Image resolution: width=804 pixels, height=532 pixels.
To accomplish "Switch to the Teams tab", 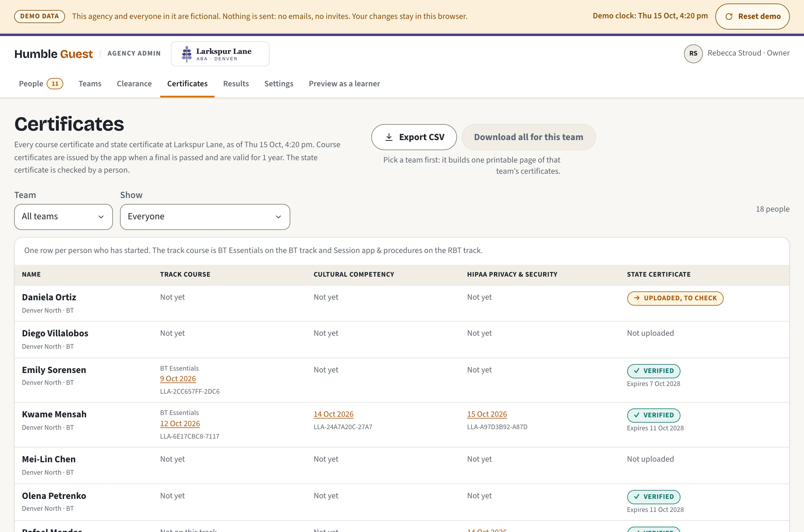I will 90,84.
